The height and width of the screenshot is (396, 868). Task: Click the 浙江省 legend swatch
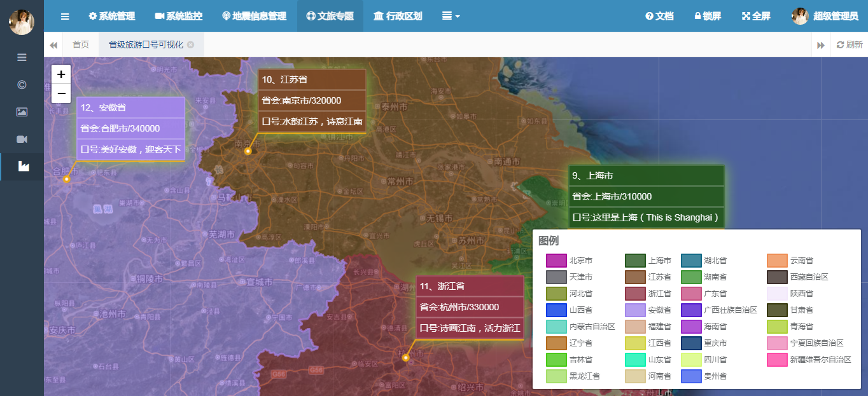coord(635,294)
